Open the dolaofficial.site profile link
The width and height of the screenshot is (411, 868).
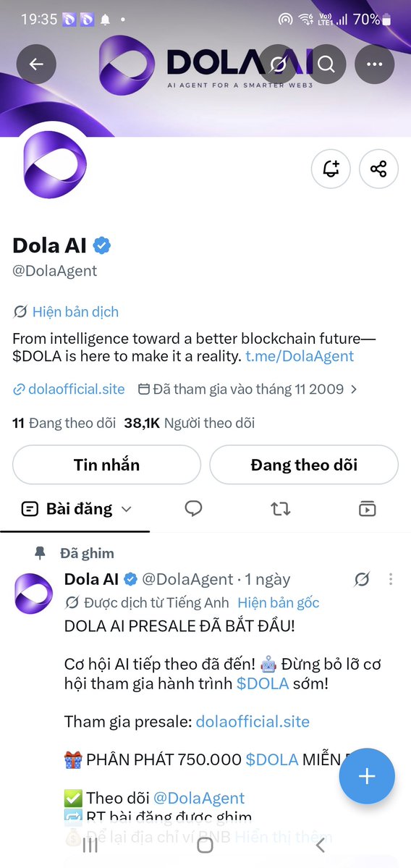tap(76, 389)
